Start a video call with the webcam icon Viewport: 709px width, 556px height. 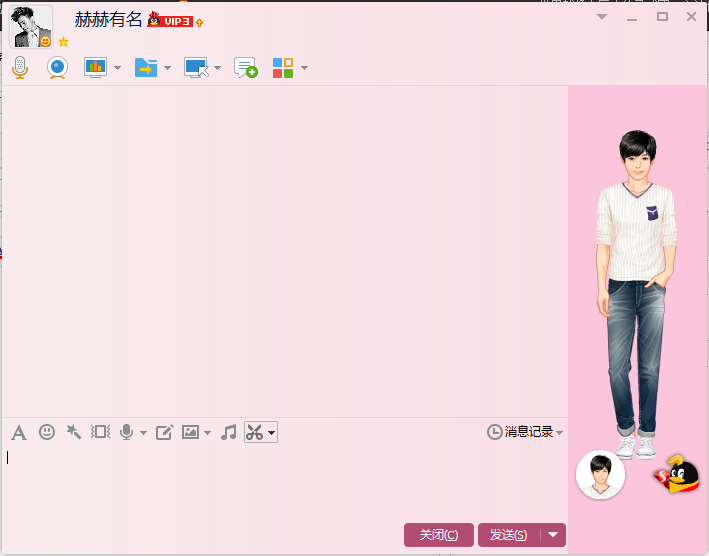click(57, 68)
